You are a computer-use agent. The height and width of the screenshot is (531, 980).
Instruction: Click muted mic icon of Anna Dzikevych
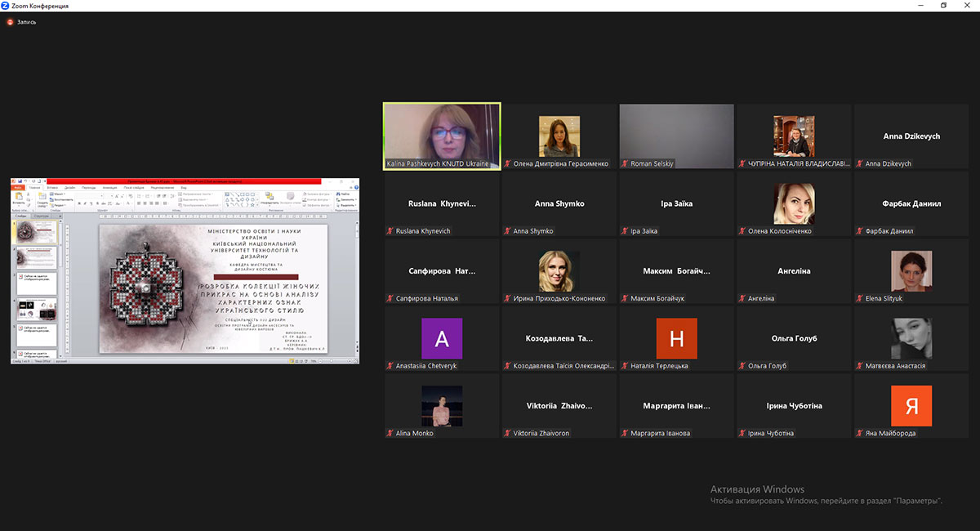(x=860, y=163)
